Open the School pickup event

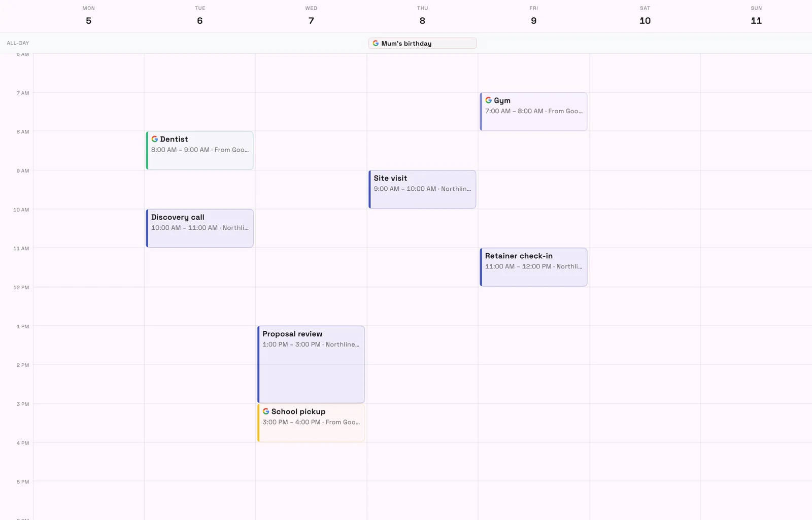[311, 423]
